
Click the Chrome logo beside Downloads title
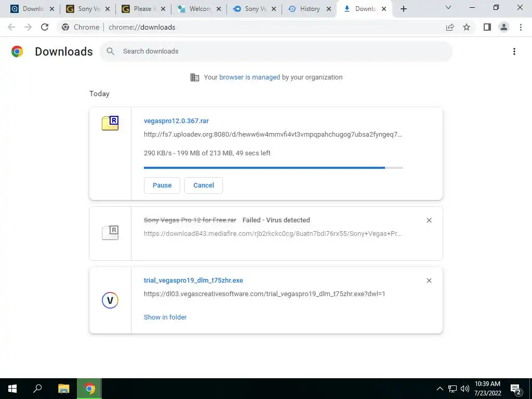17,51
